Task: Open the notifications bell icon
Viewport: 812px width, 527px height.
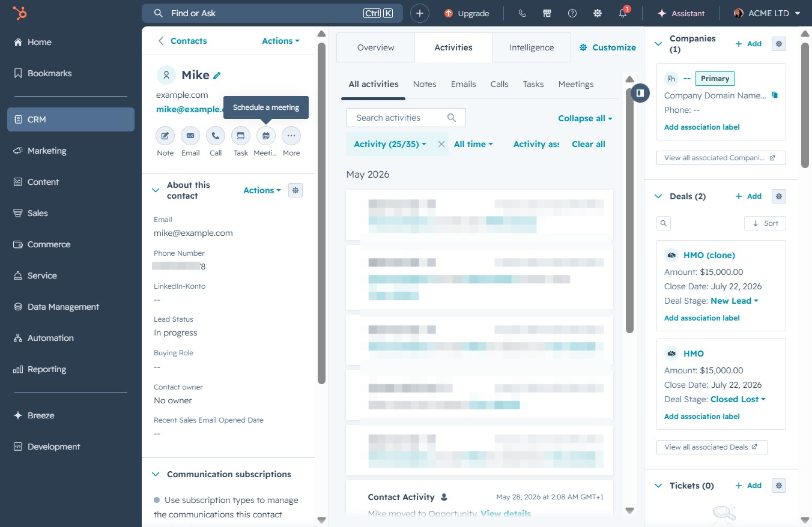Action: pos(623,13)
